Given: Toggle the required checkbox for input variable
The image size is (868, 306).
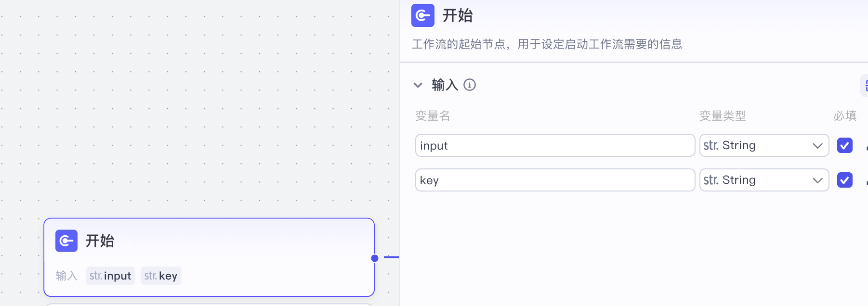Looking at the screenshot, I should click(844, 145).
